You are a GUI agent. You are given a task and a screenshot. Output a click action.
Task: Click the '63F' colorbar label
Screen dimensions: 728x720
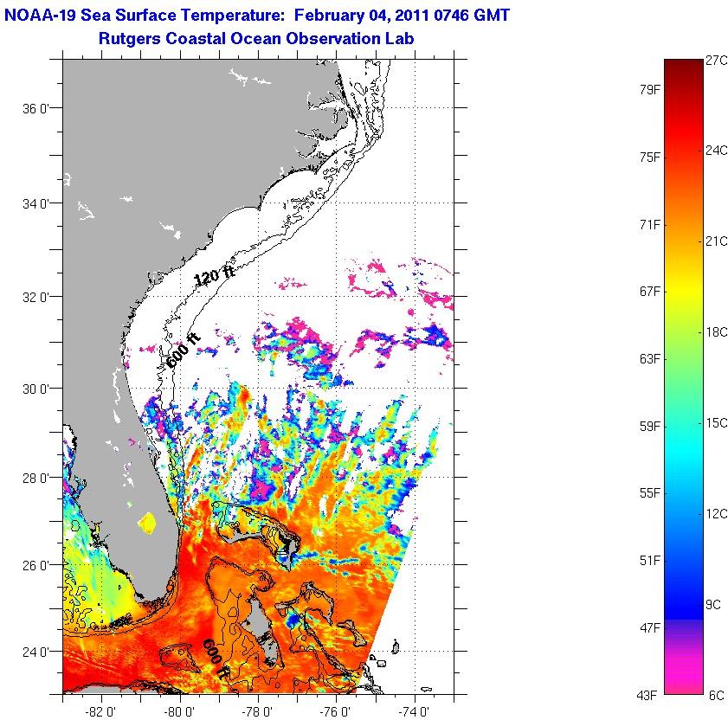tap(649, 359)
